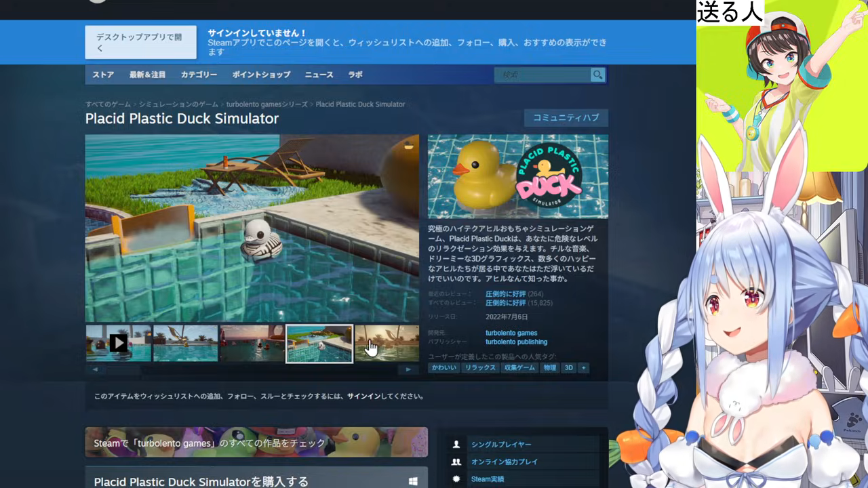Add a tag with plus button

point(583,368)
